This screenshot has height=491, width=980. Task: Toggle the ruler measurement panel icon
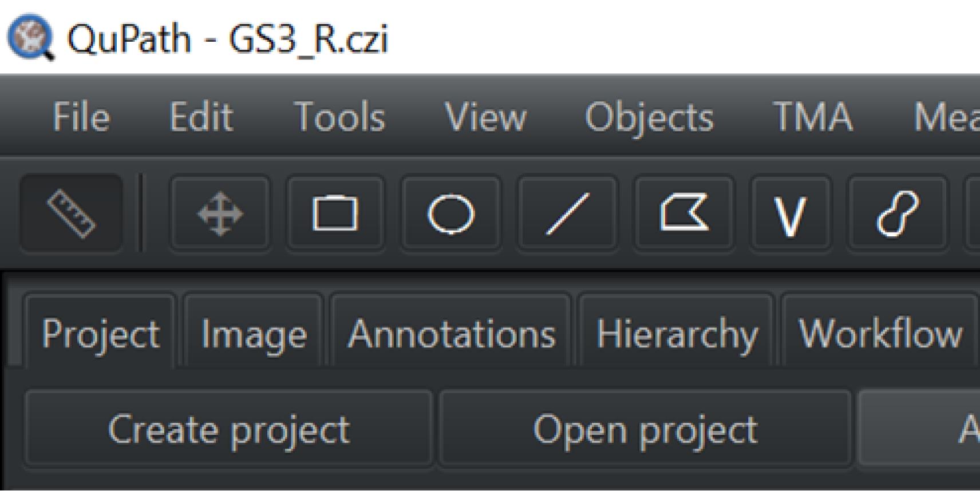click(71, 213)
